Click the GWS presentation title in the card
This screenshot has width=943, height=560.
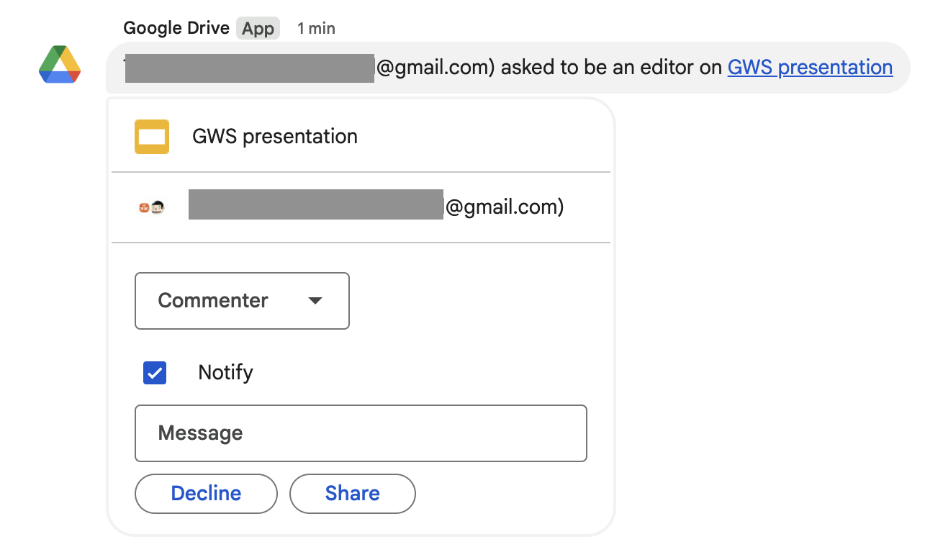(274, 136)
